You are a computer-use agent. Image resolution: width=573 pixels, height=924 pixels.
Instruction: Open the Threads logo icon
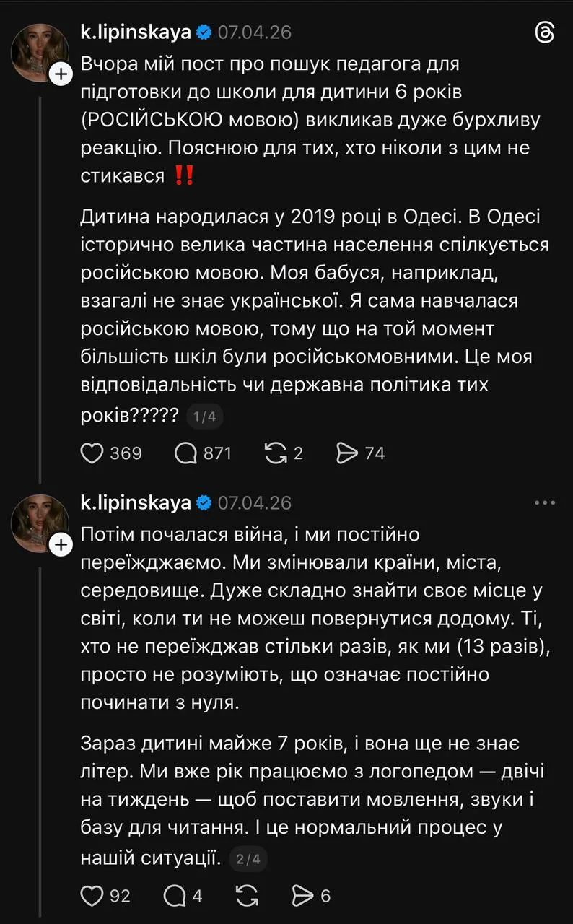[x=544, y=32]
